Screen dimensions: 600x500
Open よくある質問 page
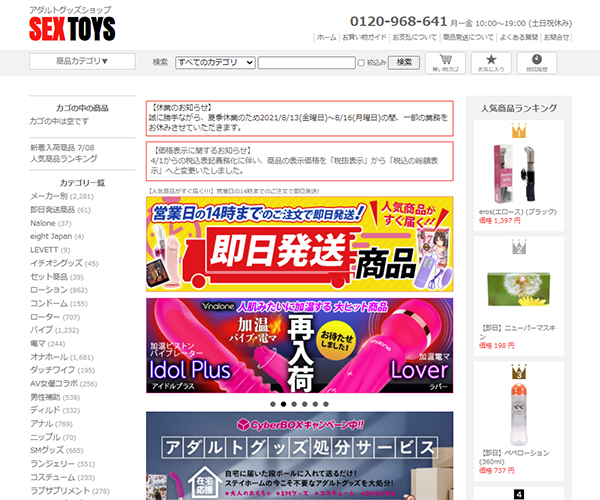(519, 37)
